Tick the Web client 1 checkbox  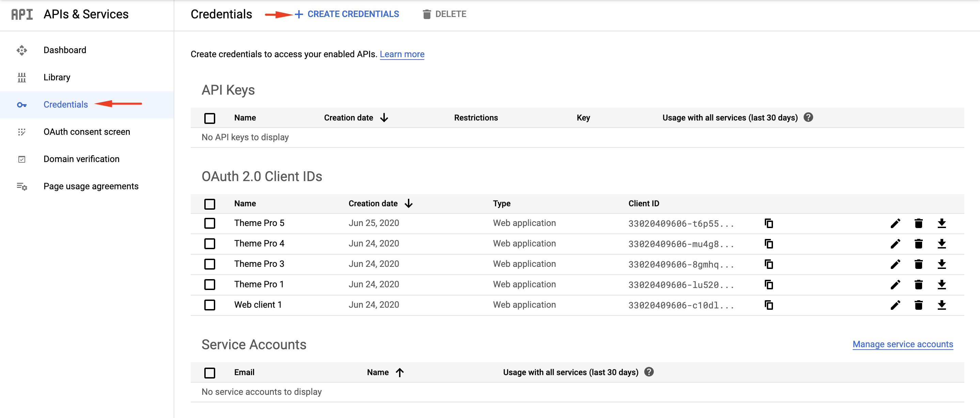tap(210, 305)
